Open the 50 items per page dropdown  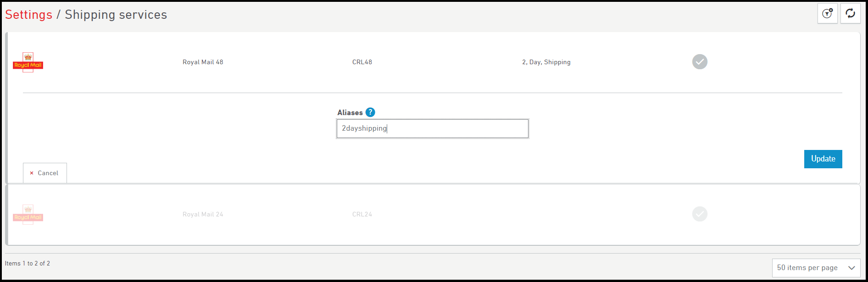coord(816,268)
